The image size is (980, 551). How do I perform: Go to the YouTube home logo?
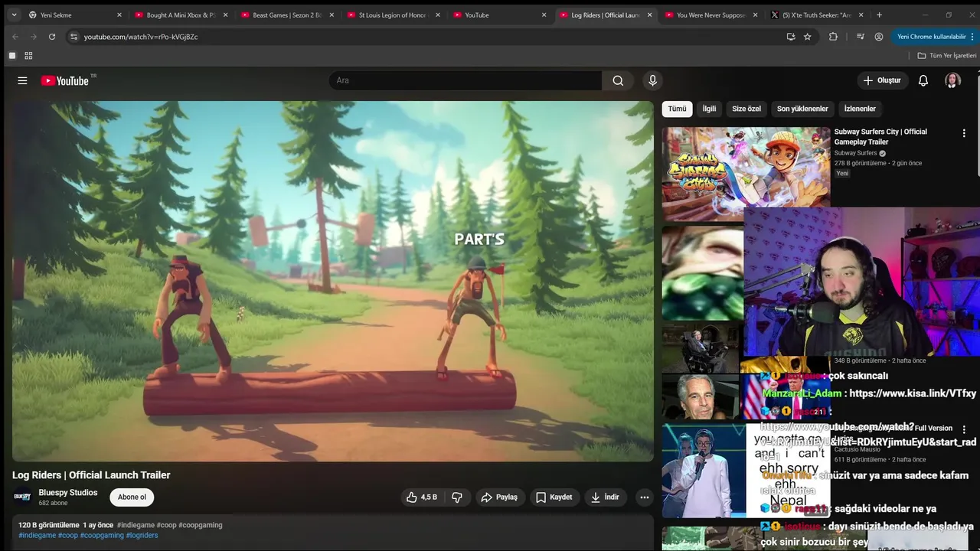(65, 80)
